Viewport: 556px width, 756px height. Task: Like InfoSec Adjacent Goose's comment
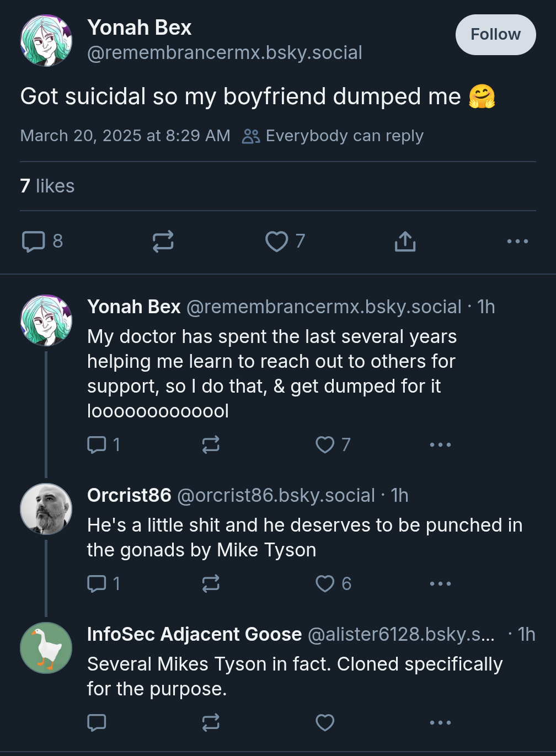click(x=325, y=722)
